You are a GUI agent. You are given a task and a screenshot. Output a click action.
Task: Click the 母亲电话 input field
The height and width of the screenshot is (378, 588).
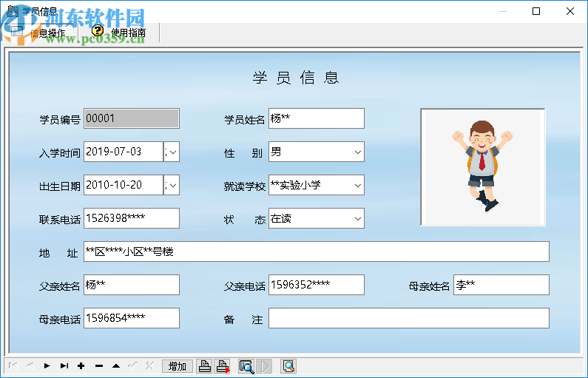(132, 318)
